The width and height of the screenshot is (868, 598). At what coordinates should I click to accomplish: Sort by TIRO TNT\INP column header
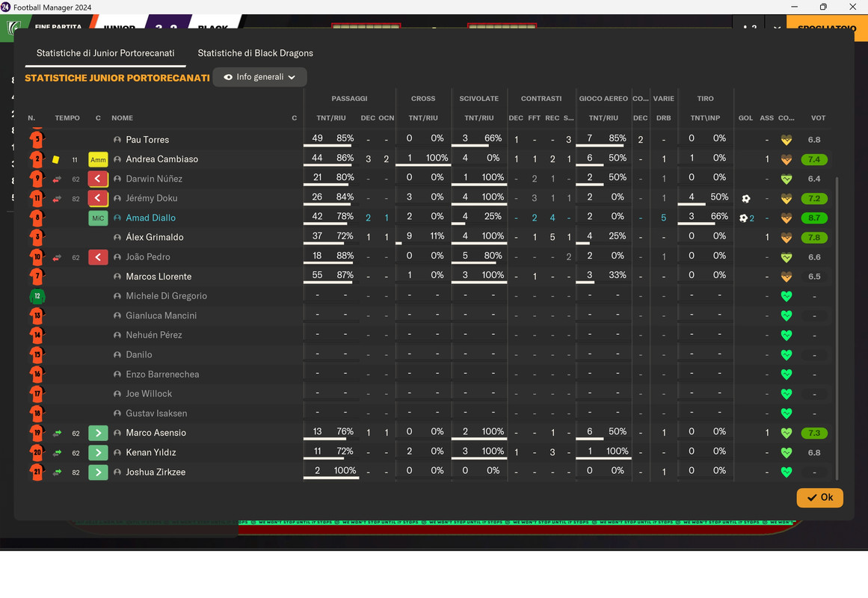[705, 118]
